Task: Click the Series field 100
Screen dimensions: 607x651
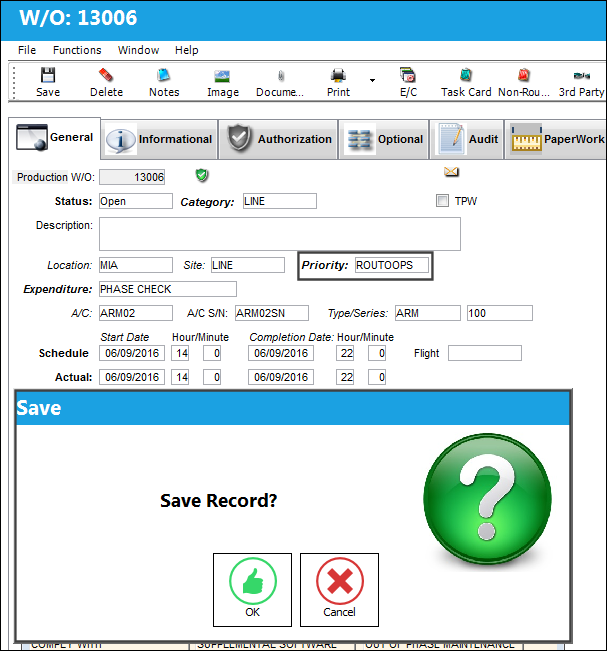Action: [x=500, y=313]
